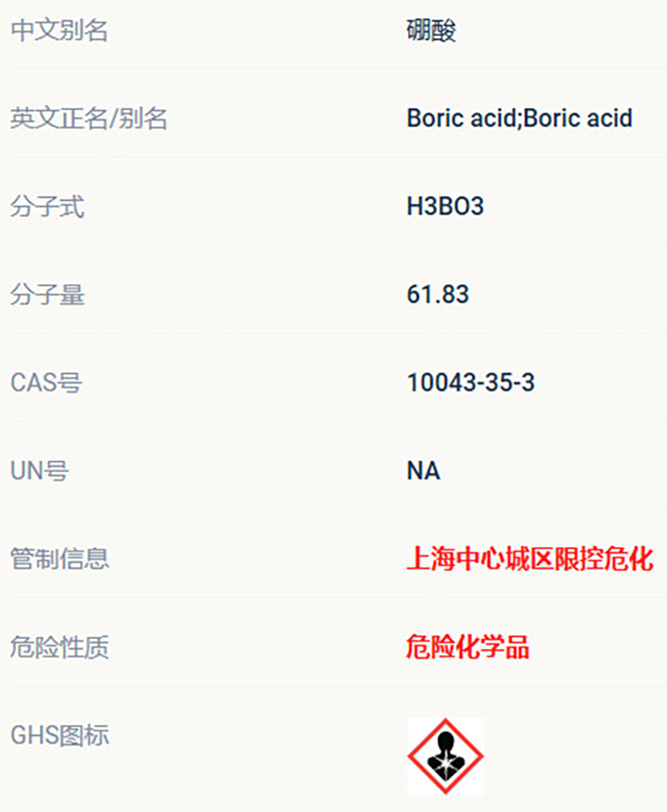Image resolution: width=667 pixels, height=812 pixels.
Task: Click the red 危险化学品 text
Action: coord(468,647)
